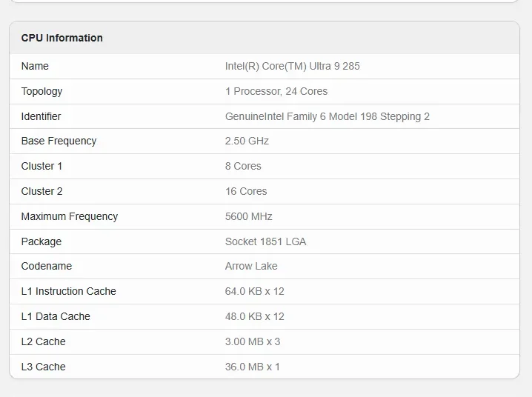Select GenuineIntel Family 6 Model 198 Stepping 2
This screenshot has width=532, height=397.
click(327, 116)
